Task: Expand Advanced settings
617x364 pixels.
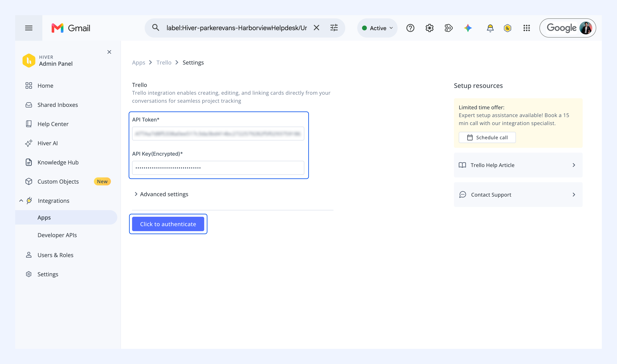Action: coord(161,194)
